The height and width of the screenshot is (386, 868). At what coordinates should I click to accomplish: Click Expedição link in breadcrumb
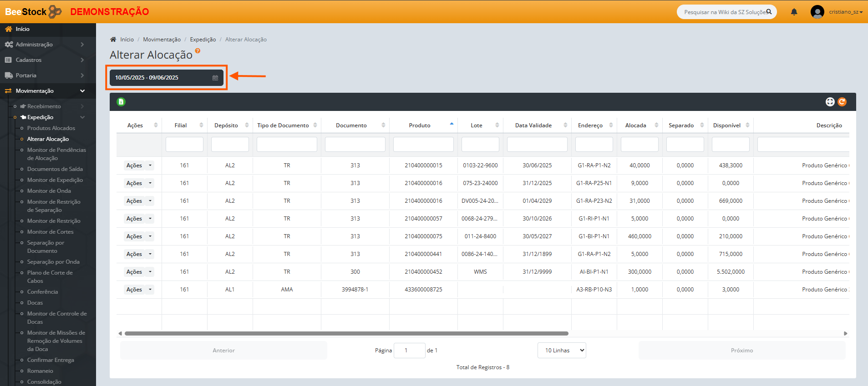pyautogui.click(x=203, y=40)
